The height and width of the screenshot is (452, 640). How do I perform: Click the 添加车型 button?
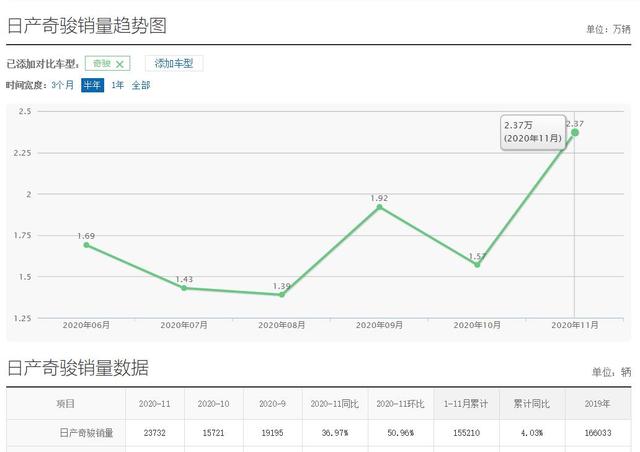click(174, 63)
